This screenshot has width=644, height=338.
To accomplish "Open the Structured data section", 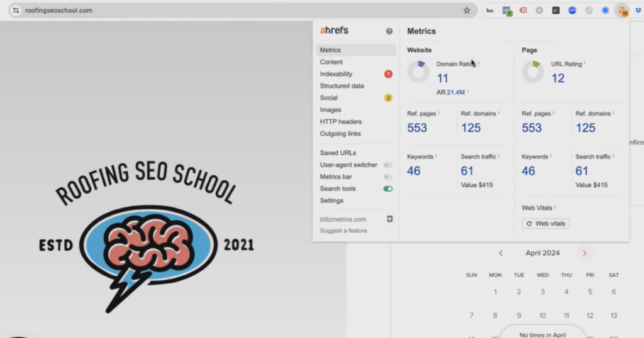I will point(341,85).
